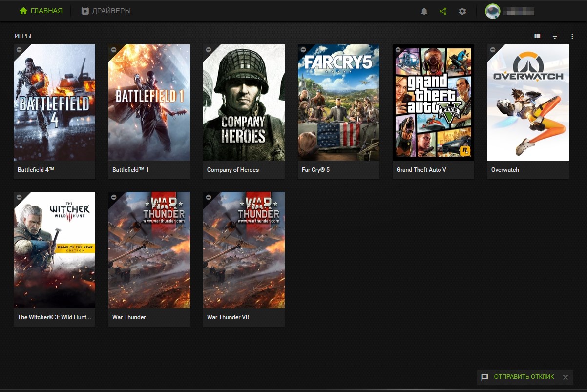Screen dimensions: 587x392
Task: Open the games filter icon
Action: 555,36
